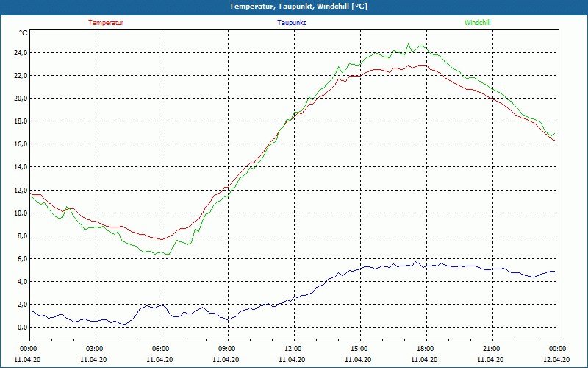Viewport: 588px width, 368px height.
Task: Click the 18,0 y-axis value
Action: (20, 121)
